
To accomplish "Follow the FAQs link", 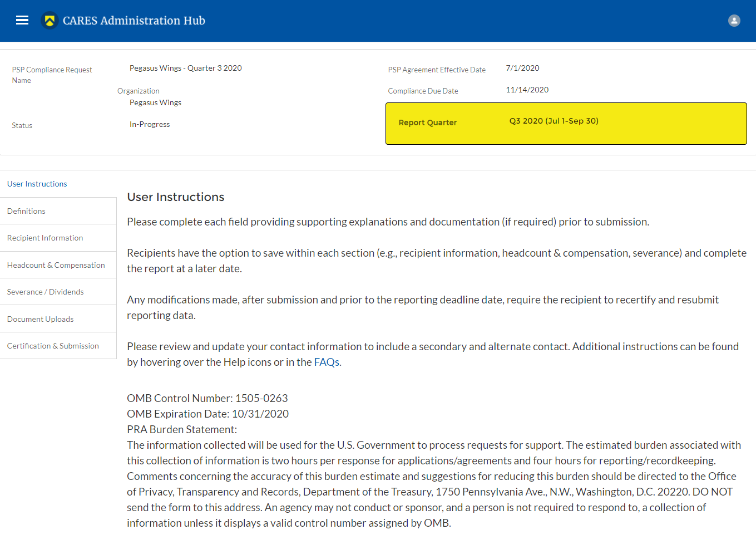I will click(x=327, y=362).
